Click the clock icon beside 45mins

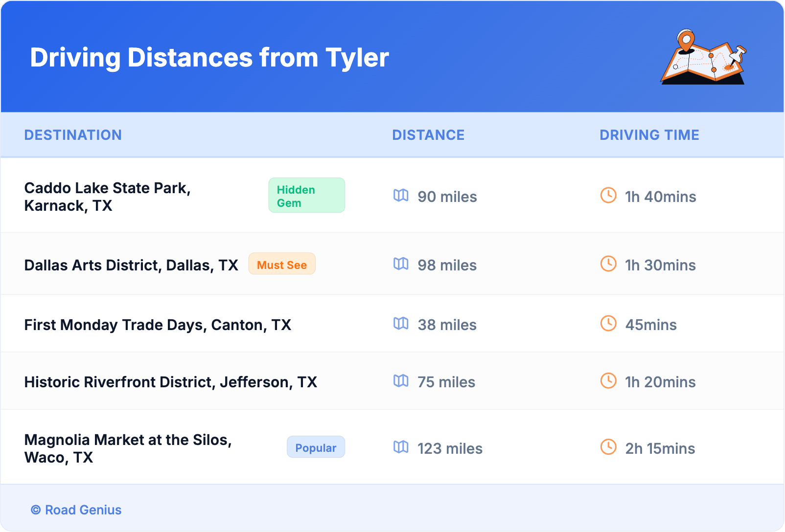click(x=608, y=324)
